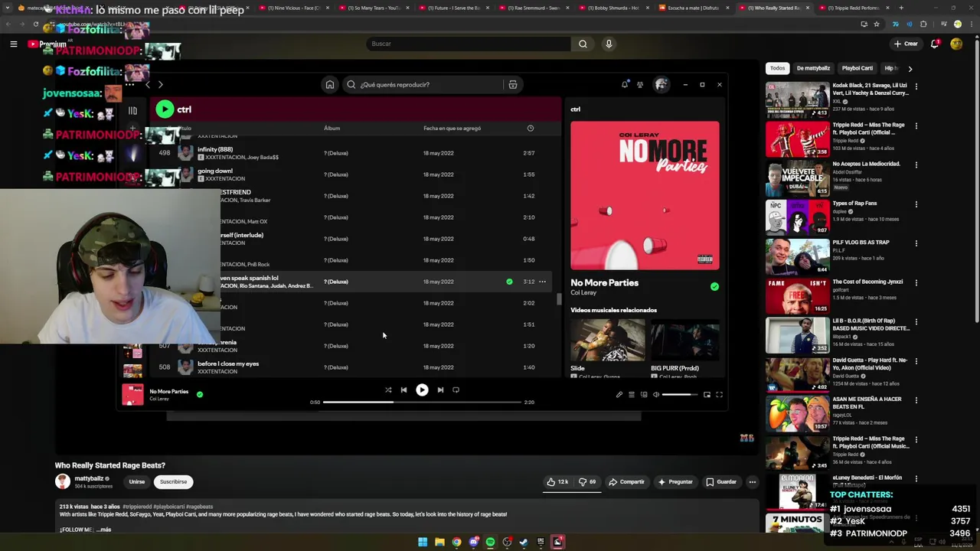Click Compartir share button
The image size is (980, 551).
tap(626, 482)
